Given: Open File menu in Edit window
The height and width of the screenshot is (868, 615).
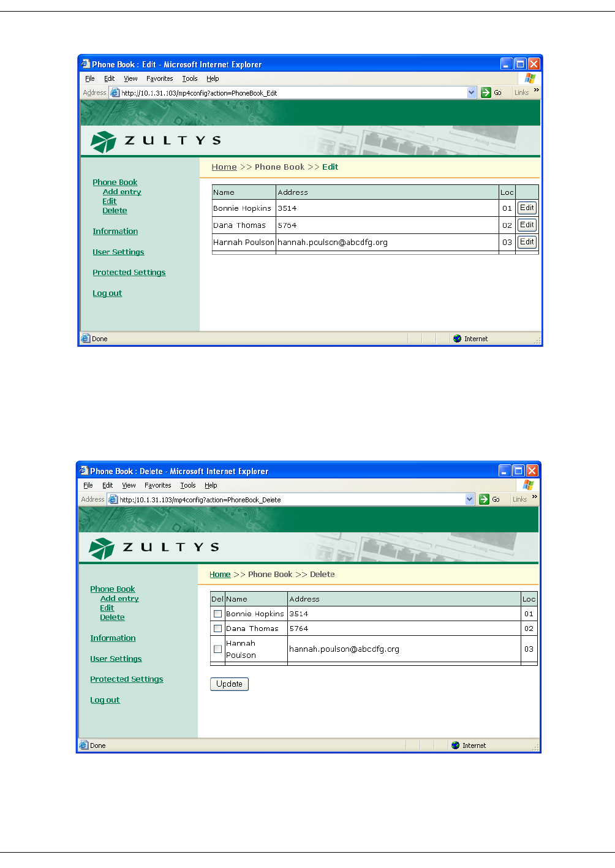Looking at the screenshot, I should coord(90,78).
